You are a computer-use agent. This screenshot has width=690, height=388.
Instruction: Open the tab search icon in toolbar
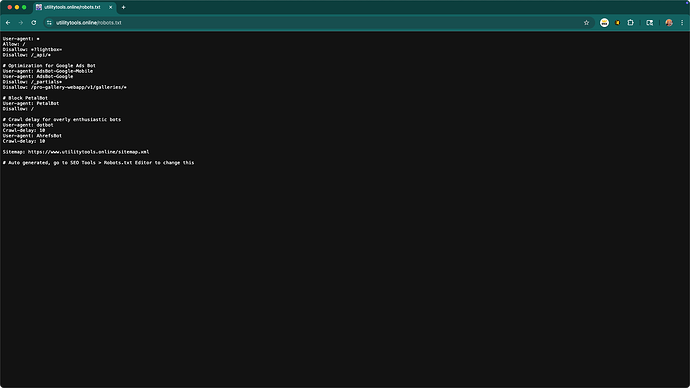click(650, 22)
